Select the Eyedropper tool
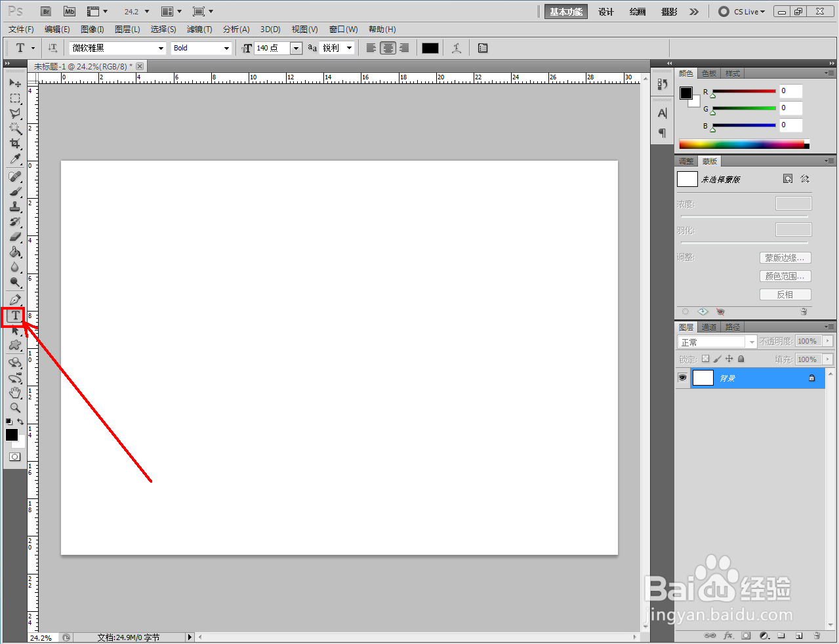The image size is (839, 644). tap(15, 159)
